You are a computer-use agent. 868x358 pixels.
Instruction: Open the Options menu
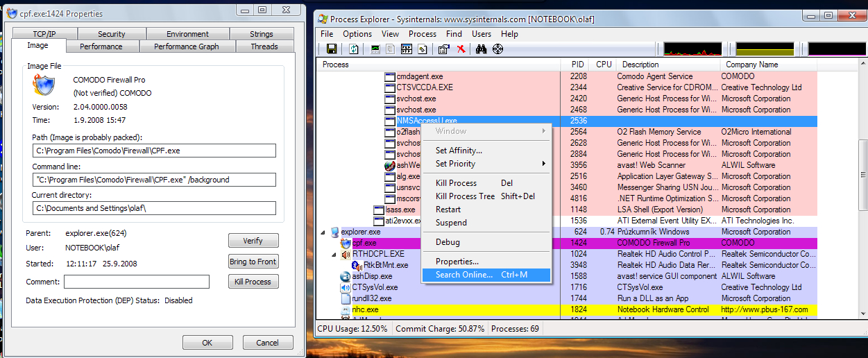coord(357,34)
